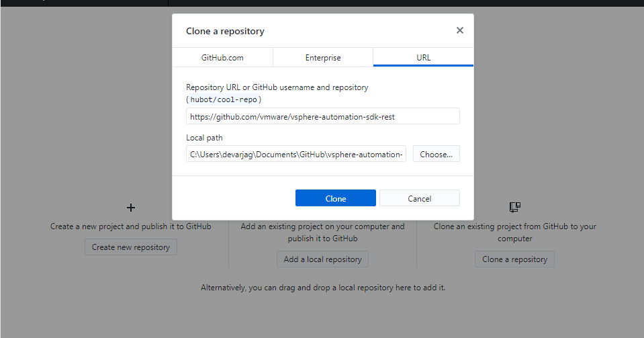The height and width of the screenshot is (338, 644).
Task: Click Create new repository button
Action: coord(131,247)
